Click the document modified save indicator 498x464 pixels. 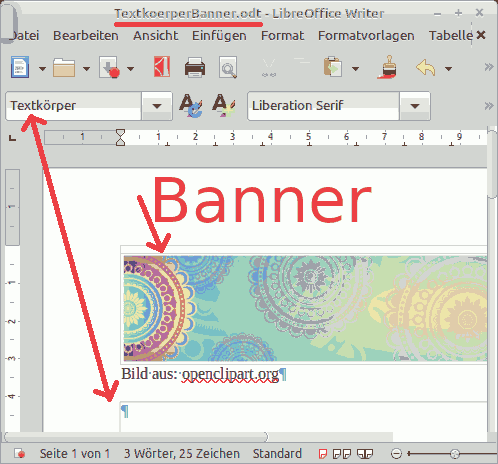19,453
